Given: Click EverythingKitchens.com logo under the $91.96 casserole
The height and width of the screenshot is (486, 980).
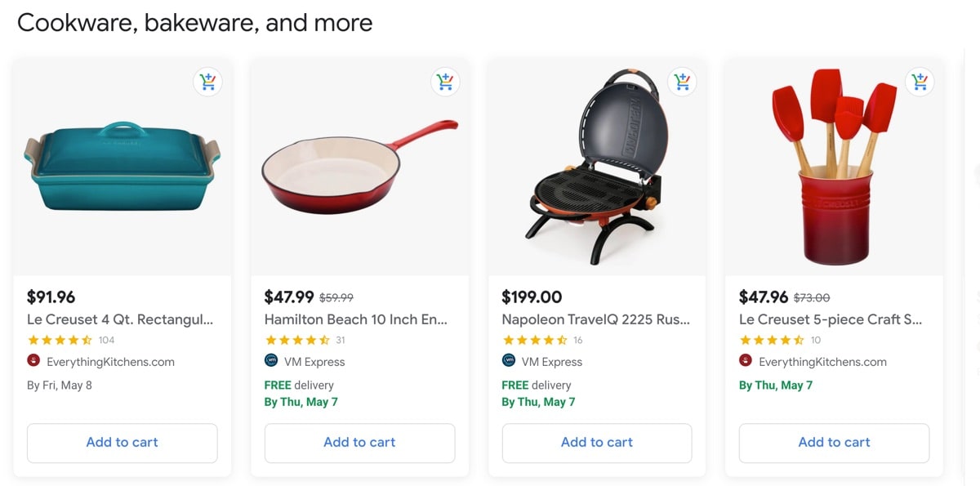Looking at the screenshot, I should 33,361.
